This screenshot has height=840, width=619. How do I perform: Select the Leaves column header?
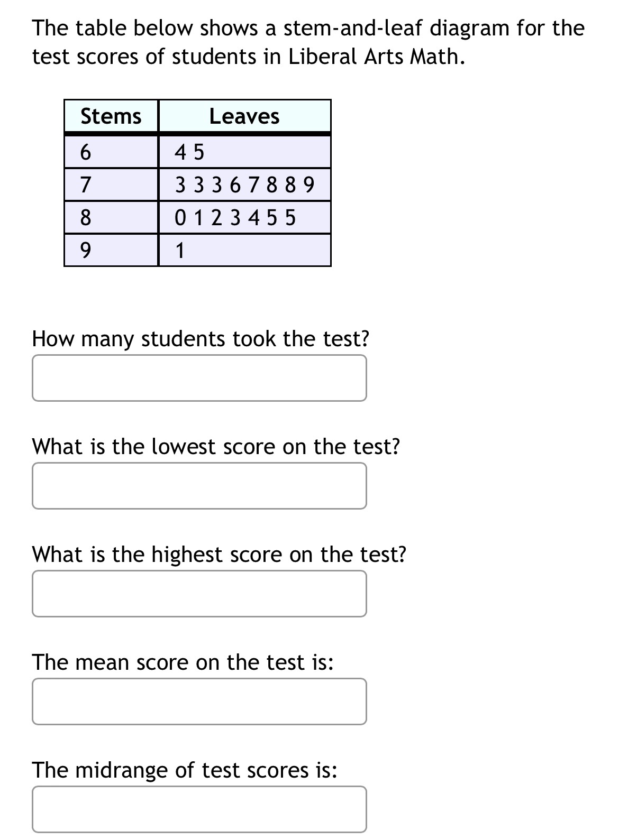click(x=244, y=117)
